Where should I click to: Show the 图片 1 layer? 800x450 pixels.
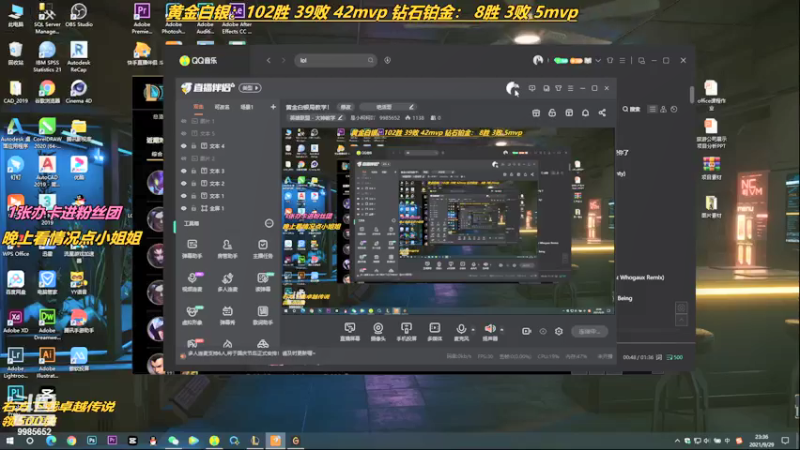pyautogui.click(x=184, y=121)
